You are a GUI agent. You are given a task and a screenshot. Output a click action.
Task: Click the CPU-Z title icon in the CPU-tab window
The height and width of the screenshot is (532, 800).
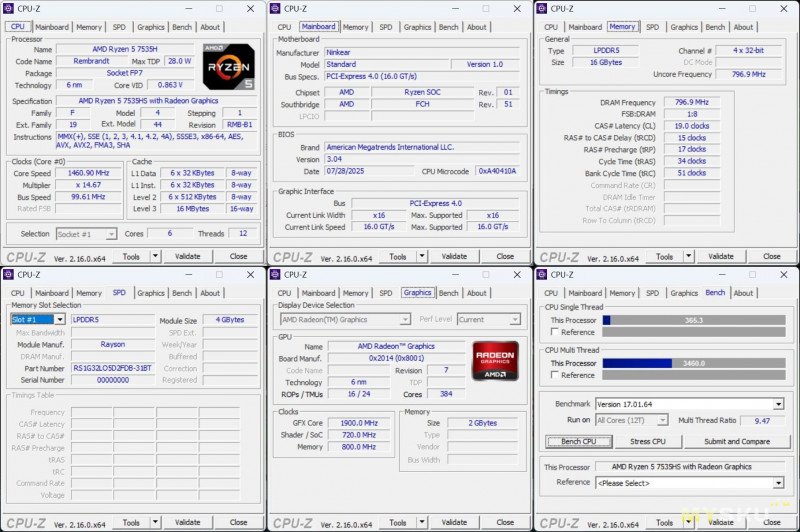(x=9, y=9)
